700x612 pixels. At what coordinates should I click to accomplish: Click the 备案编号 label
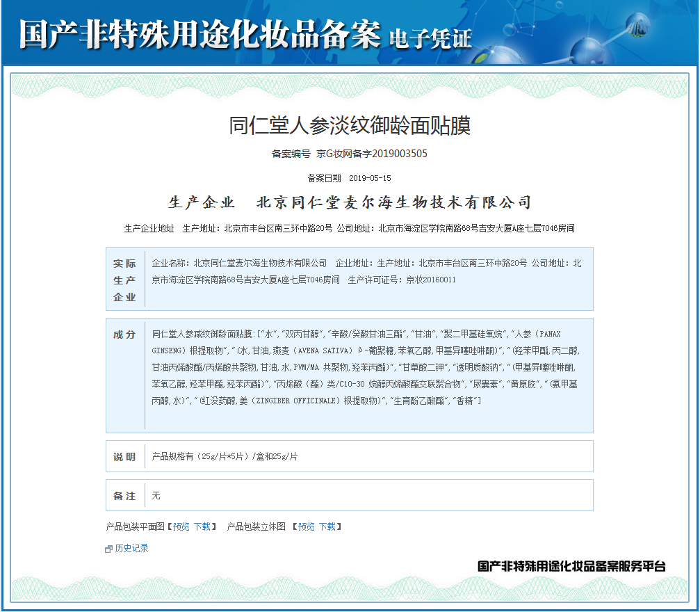pos(291,154)
